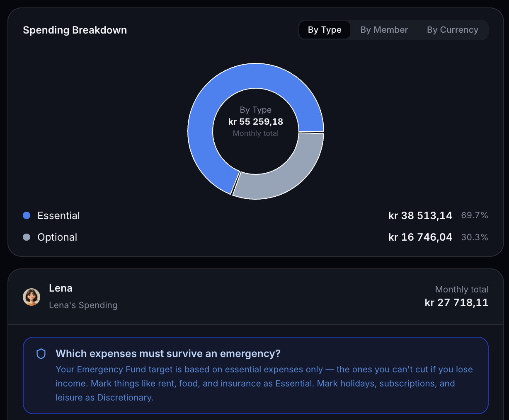The image size is (509, 420).
Task: Click the gray Optional legend dot
Action: [x=27, y=237]
